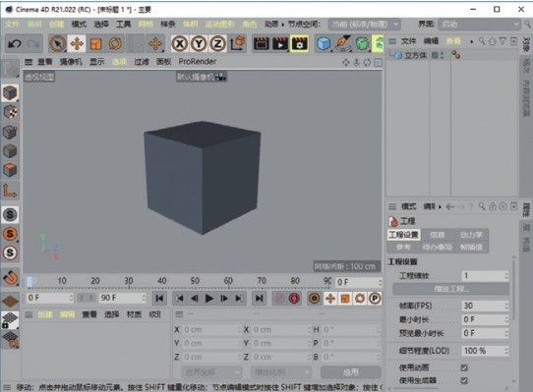
Task: Play the animation forward
Action: click(x=209, y=299)
